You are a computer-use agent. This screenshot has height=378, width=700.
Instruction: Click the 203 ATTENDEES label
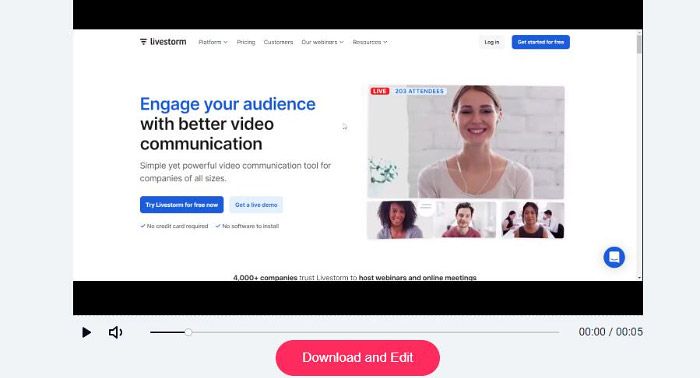click(x=419, y=91)
